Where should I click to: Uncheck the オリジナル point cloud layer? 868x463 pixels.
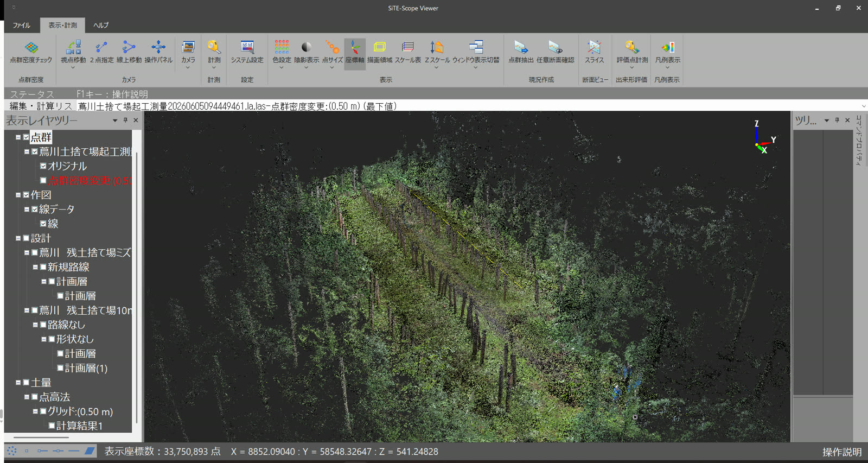point(43,166)
